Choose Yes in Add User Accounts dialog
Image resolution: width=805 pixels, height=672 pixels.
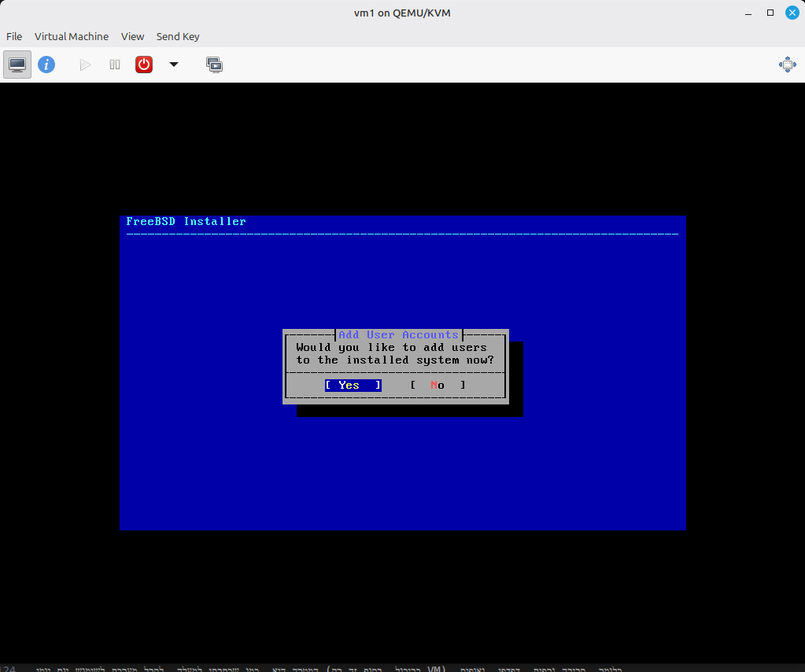(353, 385)
